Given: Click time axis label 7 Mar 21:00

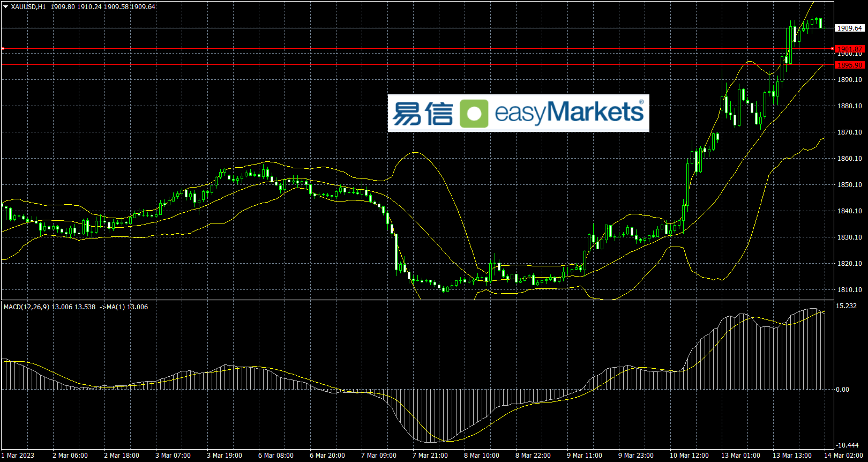Looking at the screenshot, I should (430, 456).
